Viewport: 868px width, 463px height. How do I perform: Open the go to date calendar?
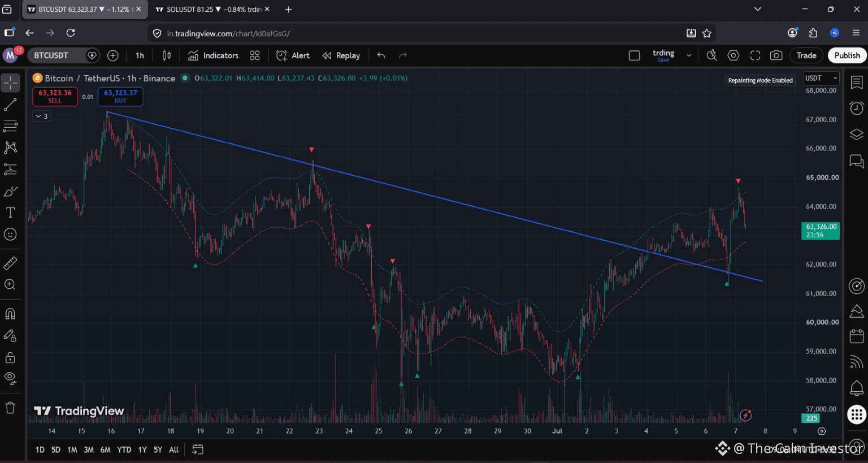click(198, 449)
